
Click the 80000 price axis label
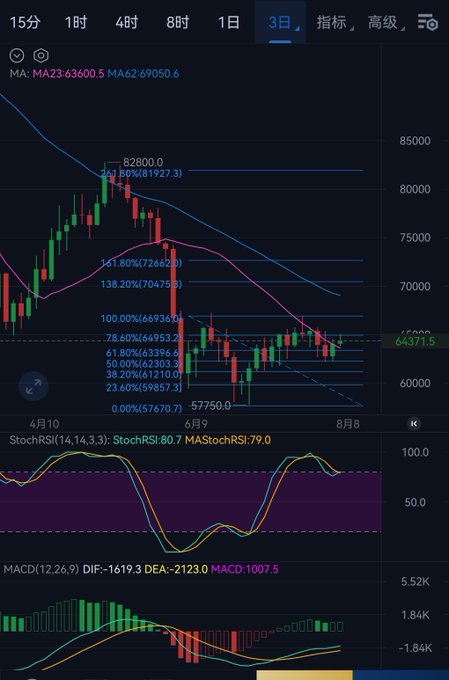tap(415, 190)
